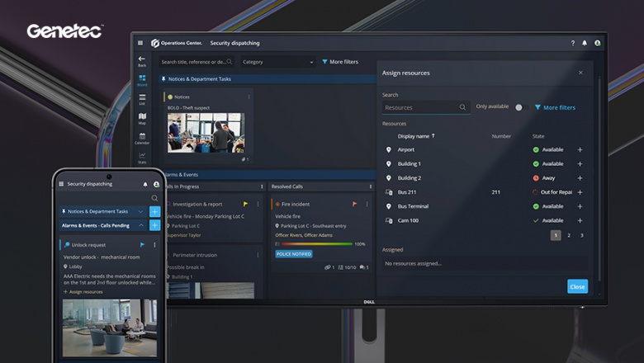644x363 pixels.
Task: Switch to the List view in the sidebar
Action: (142, 98)
